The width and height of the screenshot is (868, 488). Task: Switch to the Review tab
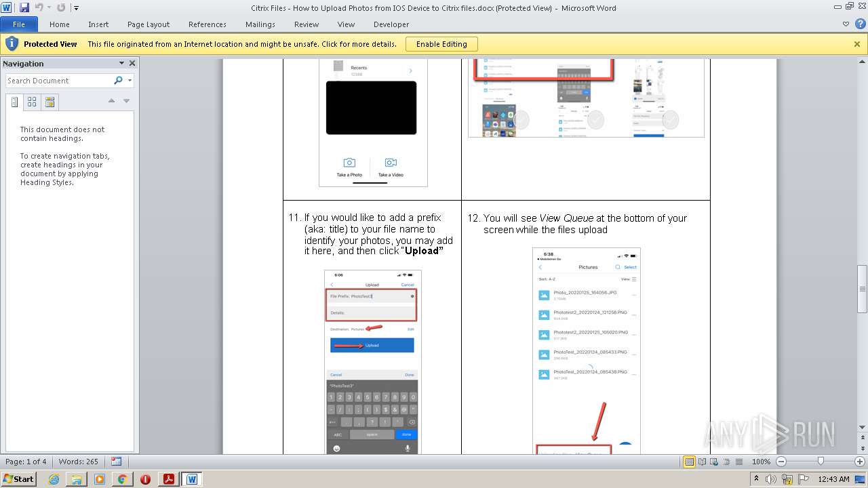[307, 24]
